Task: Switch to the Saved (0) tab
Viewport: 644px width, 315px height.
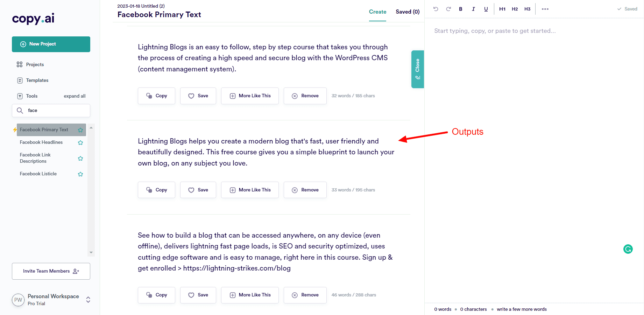Action: coord(408,12)
